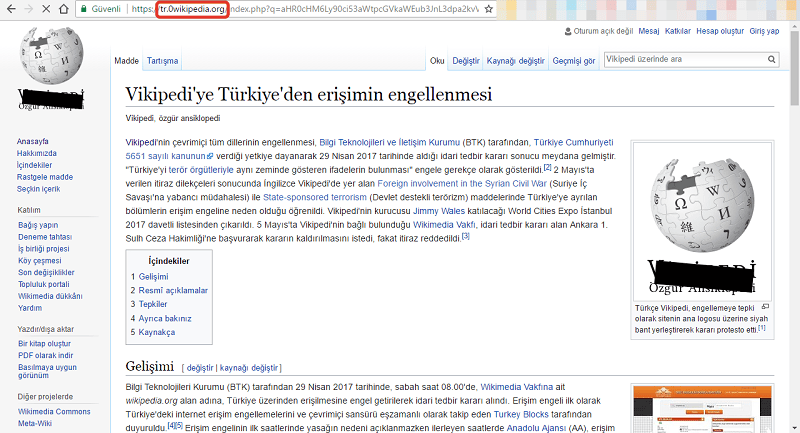Click the browser forward arrow

[28, 9]
